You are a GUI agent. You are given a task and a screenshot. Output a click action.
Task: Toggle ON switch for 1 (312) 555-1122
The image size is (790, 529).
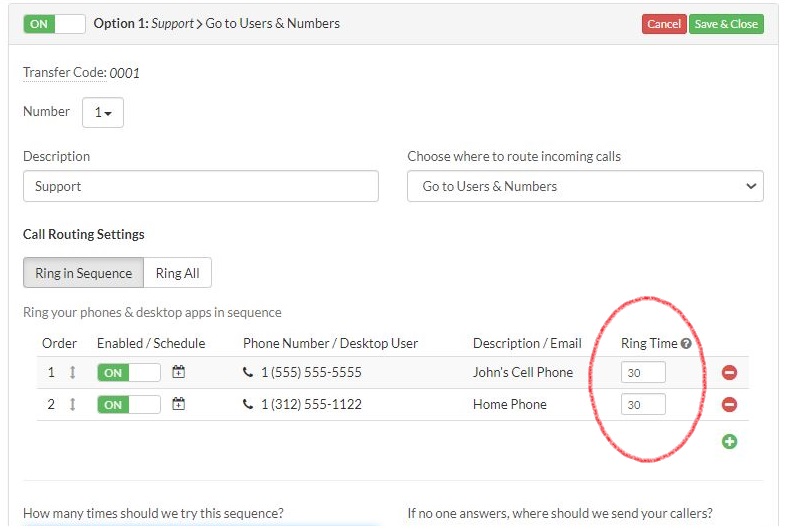point(128,405)
